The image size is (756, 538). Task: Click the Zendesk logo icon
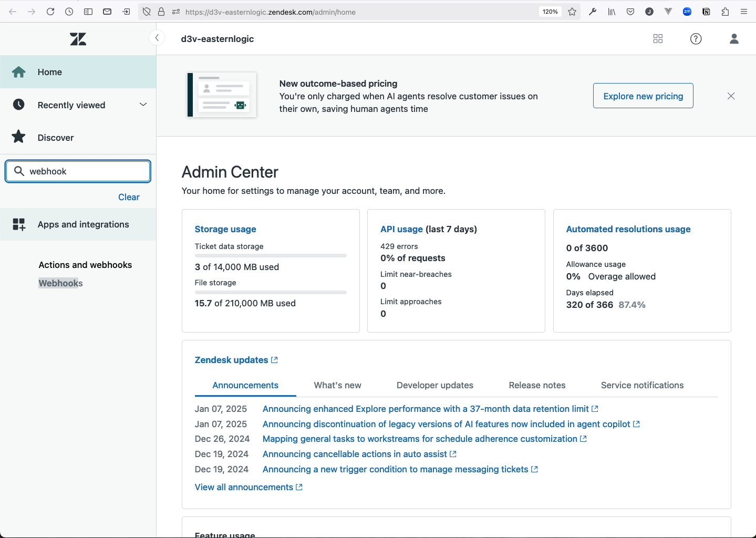point(78,38)
